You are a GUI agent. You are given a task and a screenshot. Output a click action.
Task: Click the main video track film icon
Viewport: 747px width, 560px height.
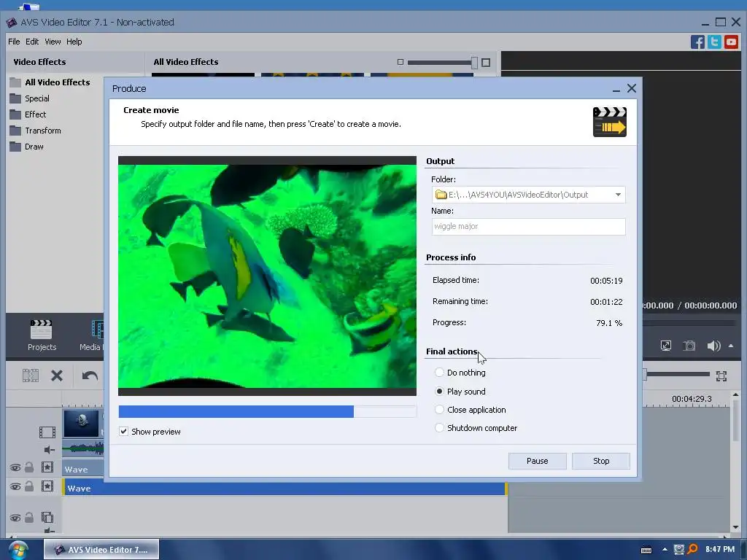[47, 432]
